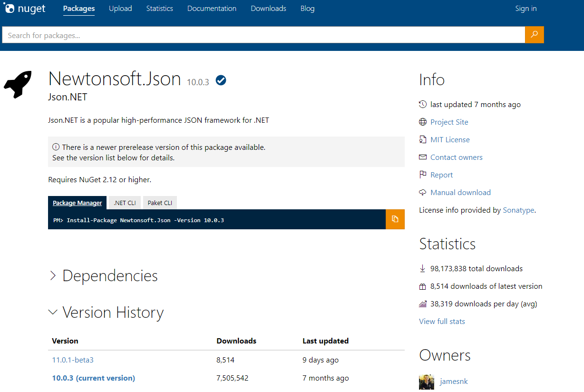Click the gift icon beside latest version downloads
The image size is (584, 392).
tap(423, 286)
